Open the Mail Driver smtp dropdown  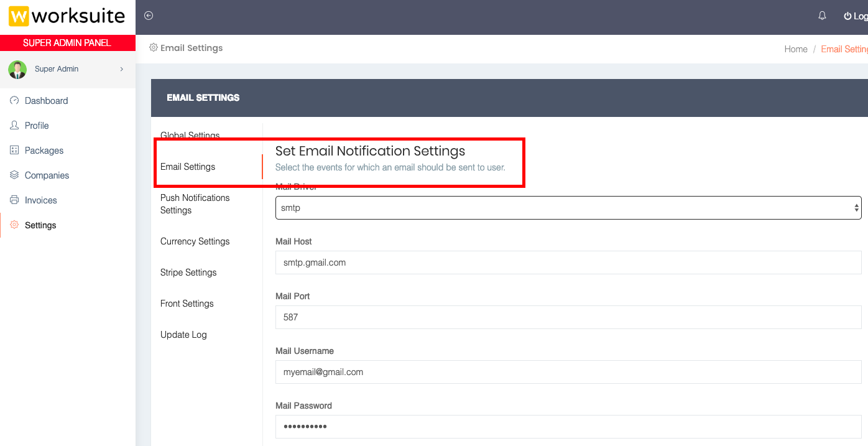tap(568, 208)
